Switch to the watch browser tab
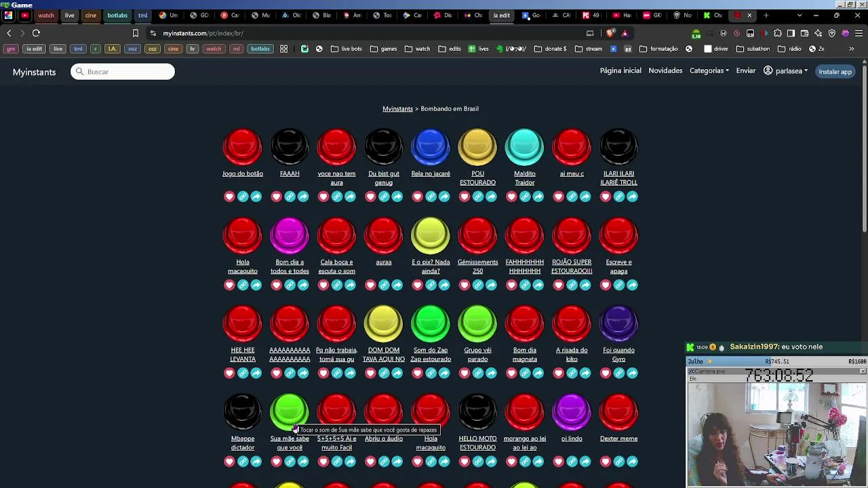868x488 pixels. coord(46,15)
